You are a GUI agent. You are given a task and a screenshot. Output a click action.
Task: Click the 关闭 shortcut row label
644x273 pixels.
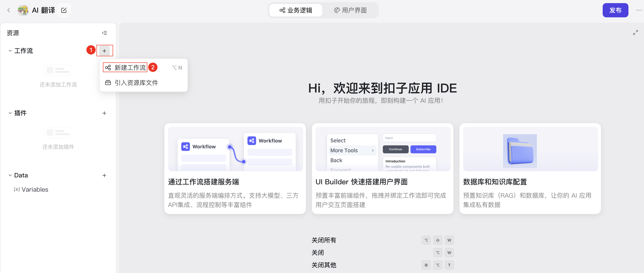tap(318, 253)
